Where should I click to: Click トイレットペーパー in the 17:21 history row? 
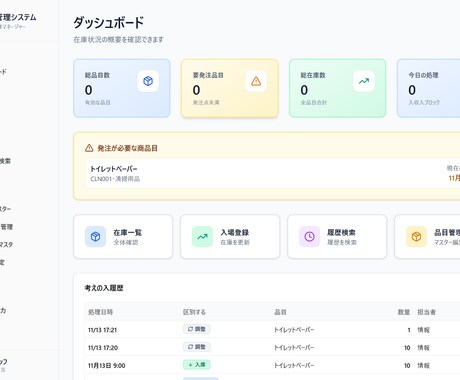(x=294, y=330)
